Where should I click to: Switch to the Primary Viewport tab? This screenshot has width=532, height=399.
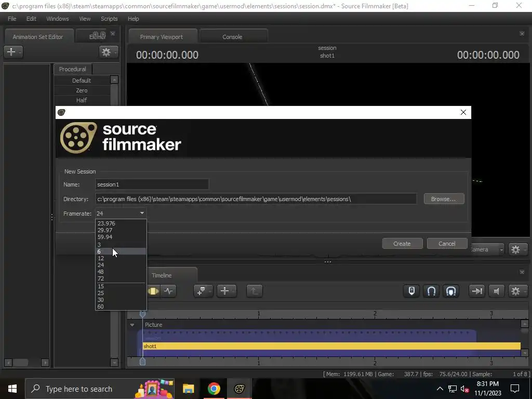click(162, 37)
